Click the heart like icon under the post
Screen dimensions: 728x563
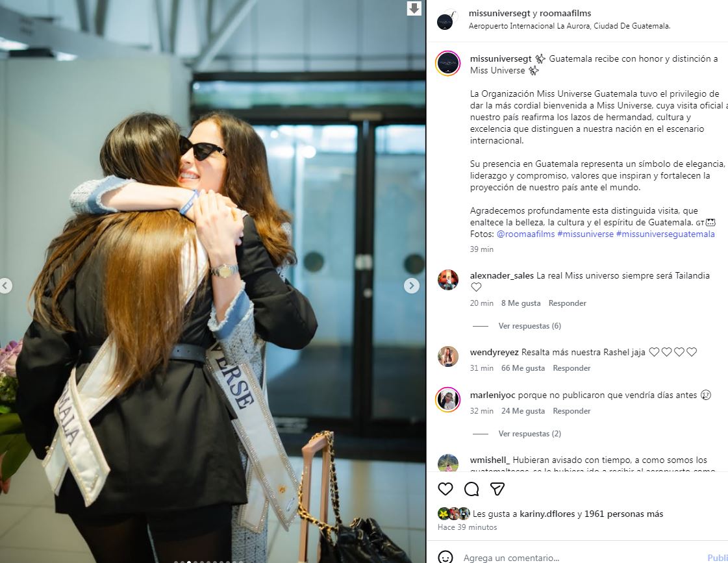coord(446,489)
